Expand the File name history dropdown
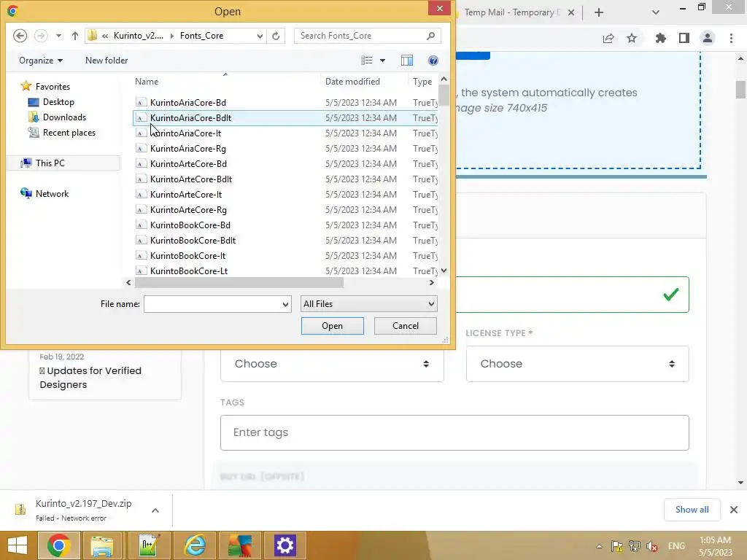 pyautogui.click(x=285, y=304)
